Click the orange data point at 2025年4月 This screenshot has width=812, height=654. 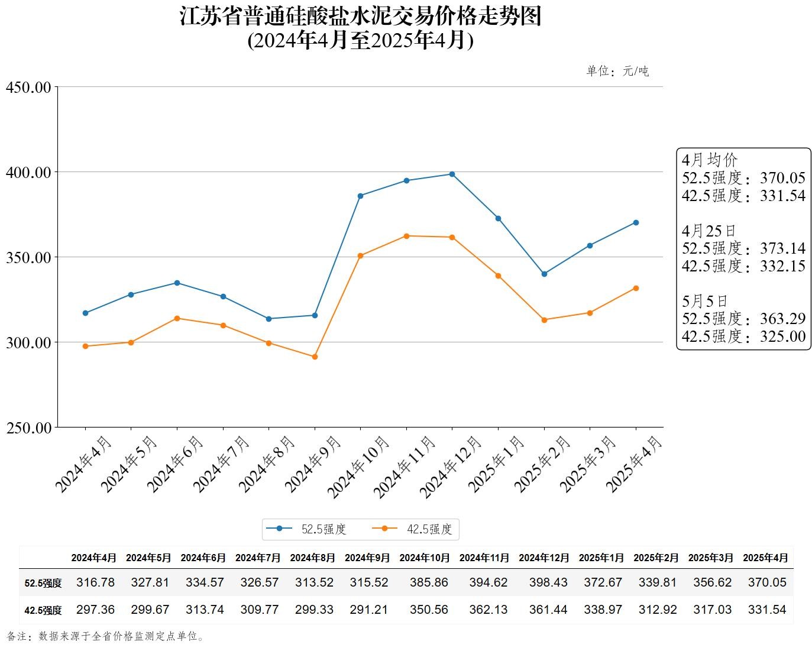pos(636,288)
